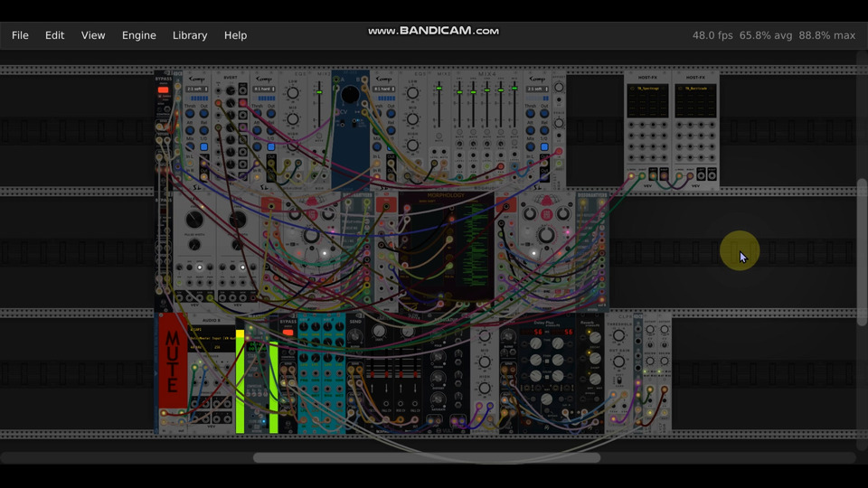Viewport: 868px width, 488px height.
Task: Click the horizontal scrollbar thumb
Action: (426, 458)
